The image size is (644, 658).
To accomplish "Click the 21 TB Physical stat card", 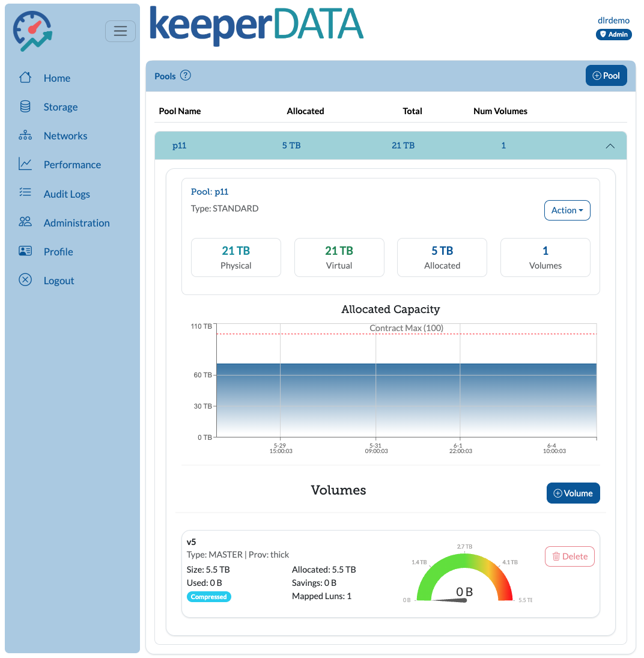I will [x=235, y=257].
